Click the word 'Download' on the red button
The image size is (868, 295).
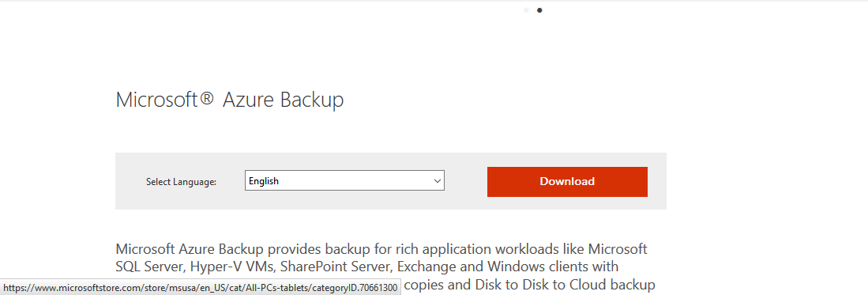pos(567,181)
